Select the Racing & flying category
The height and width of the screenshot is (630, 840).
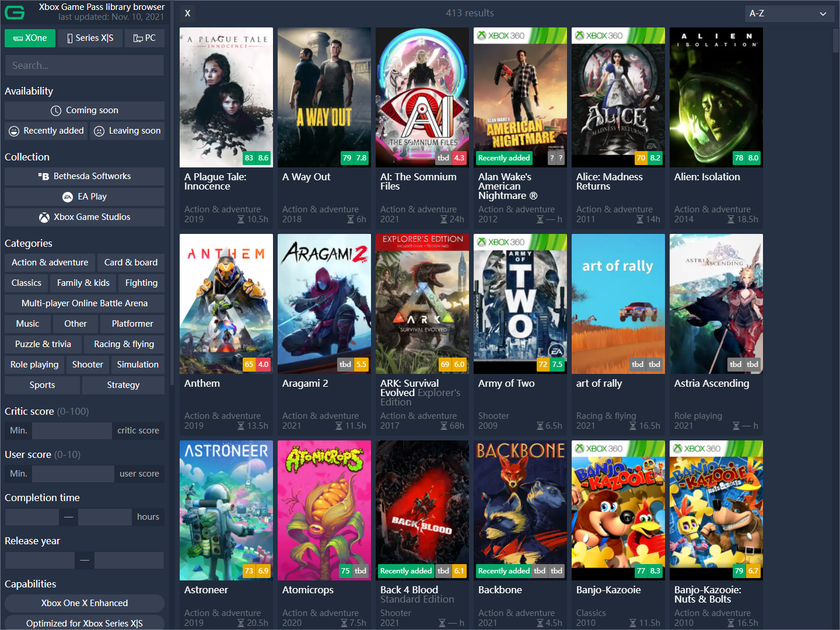[123, 344]
